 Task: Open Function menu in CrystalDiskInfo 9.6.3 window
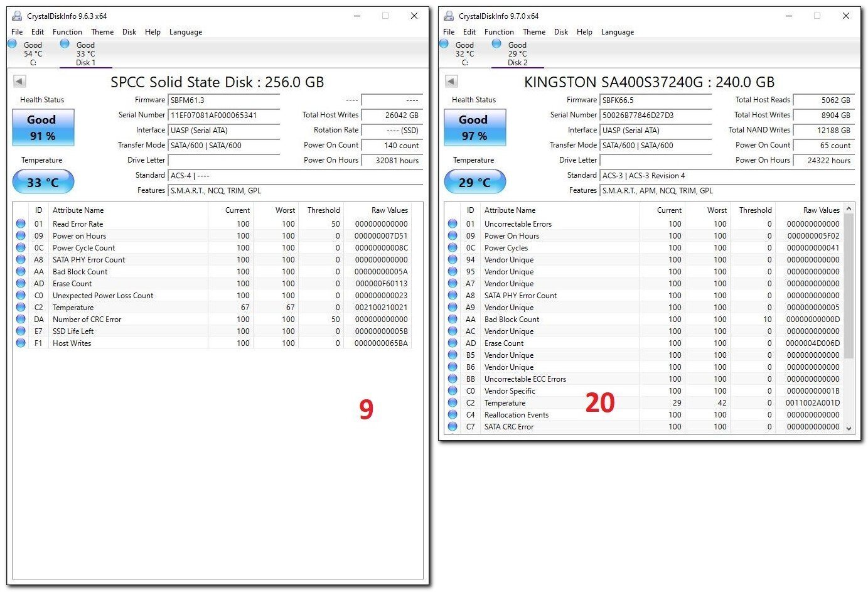67,32
